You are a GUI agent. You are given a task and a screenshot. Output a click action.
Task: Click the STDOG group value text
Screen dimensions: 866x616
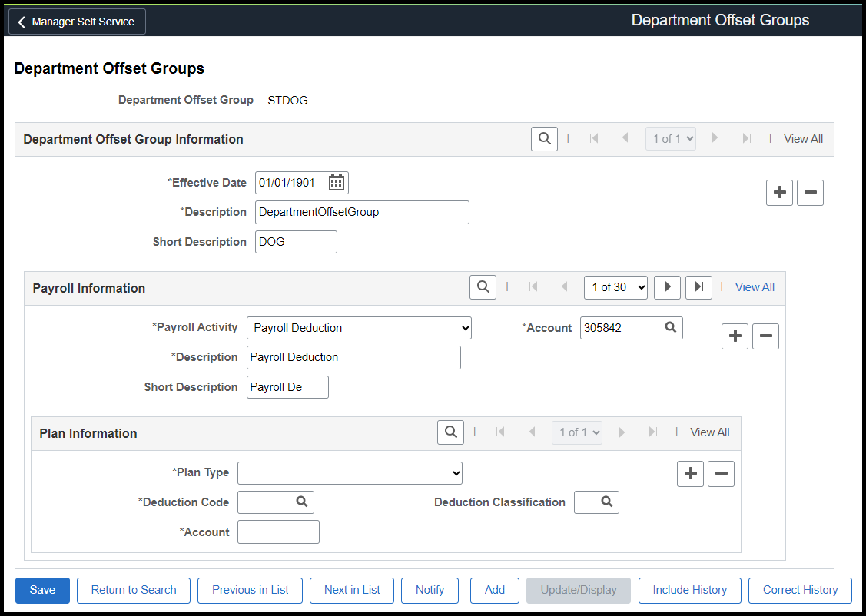click(287, 101)
